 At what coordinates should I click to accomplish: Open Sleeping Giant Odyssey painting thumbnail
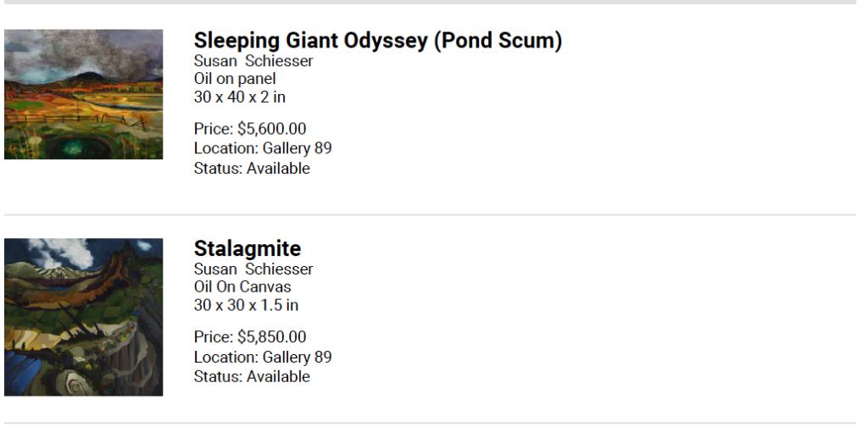[x=84, y=95]
